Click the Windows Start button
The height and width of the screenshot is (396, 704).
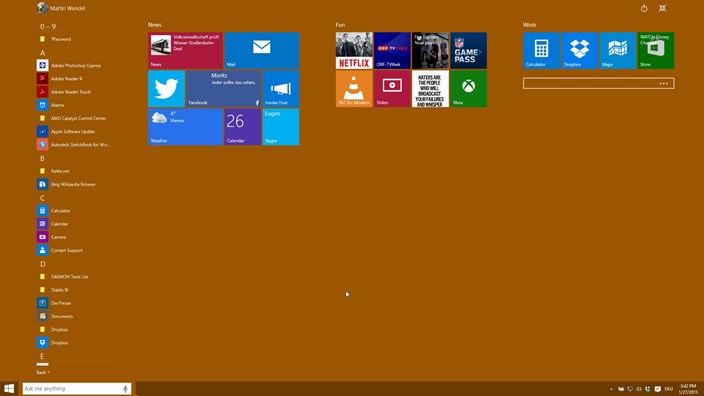[9, 388]
